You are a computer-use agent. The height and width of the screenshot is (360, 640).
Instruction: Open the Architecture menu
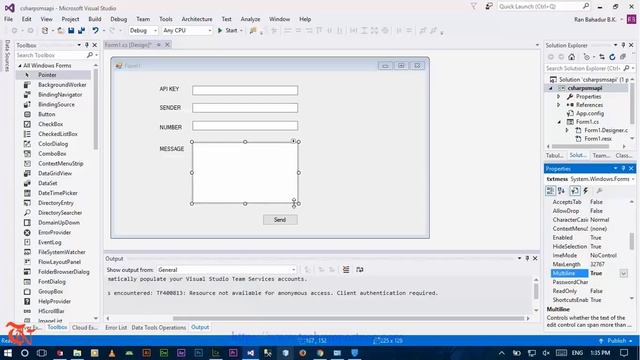tap(197, 19)
